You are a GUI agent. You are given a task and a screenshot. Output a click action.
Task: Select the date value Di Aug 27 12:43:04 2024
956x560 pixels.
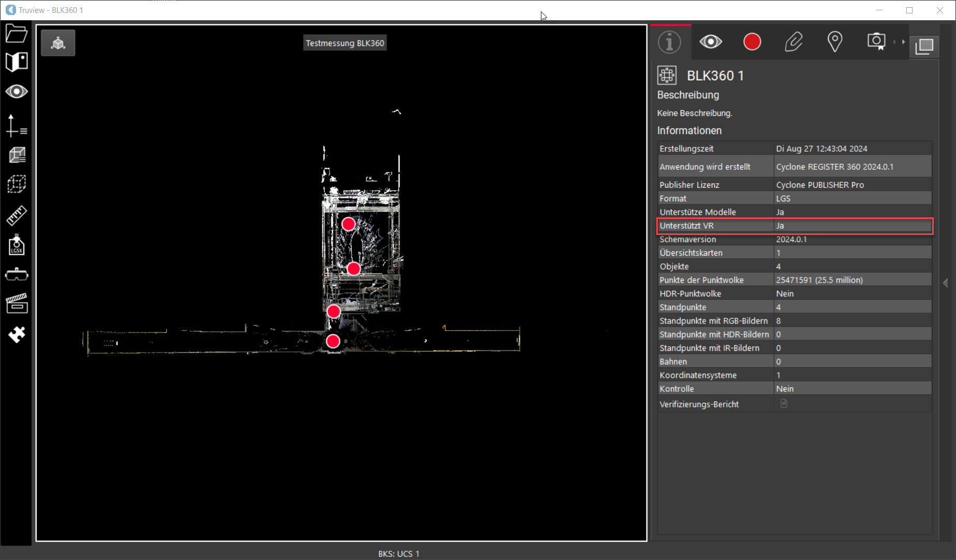(821, 149)
